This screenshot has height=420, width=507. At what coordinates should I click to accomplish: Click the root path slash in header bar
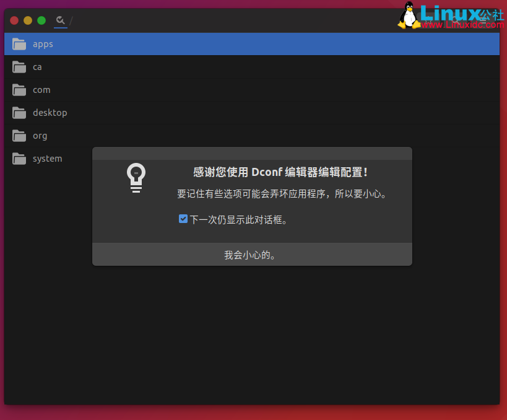[71, 20]
